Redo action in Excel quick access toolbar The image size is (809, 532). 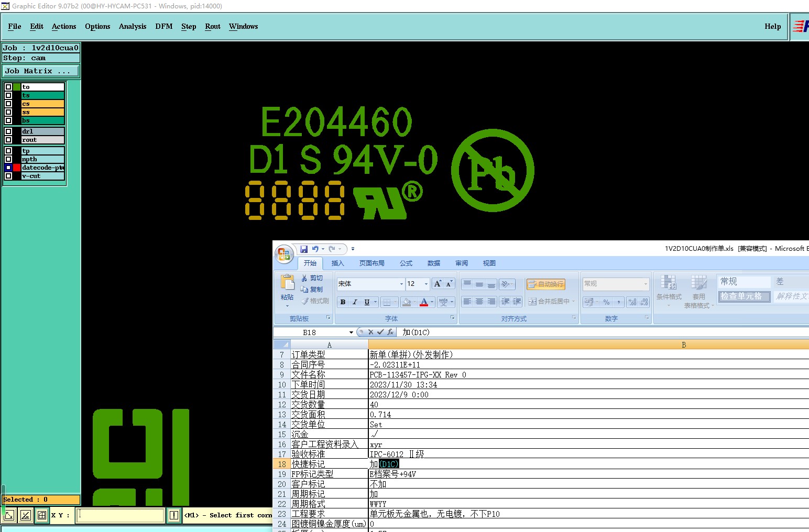pos(332,249)
